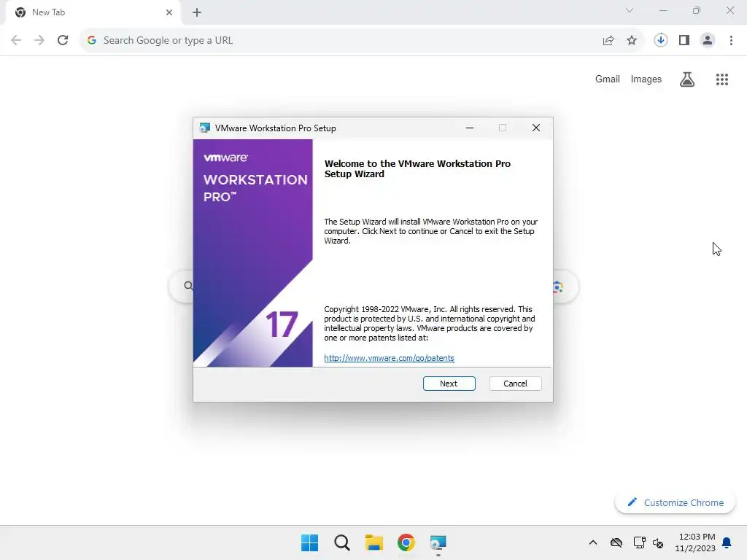Open Chrome three-dot menu
Screen dimensions: 747x560
pos(731,40)
